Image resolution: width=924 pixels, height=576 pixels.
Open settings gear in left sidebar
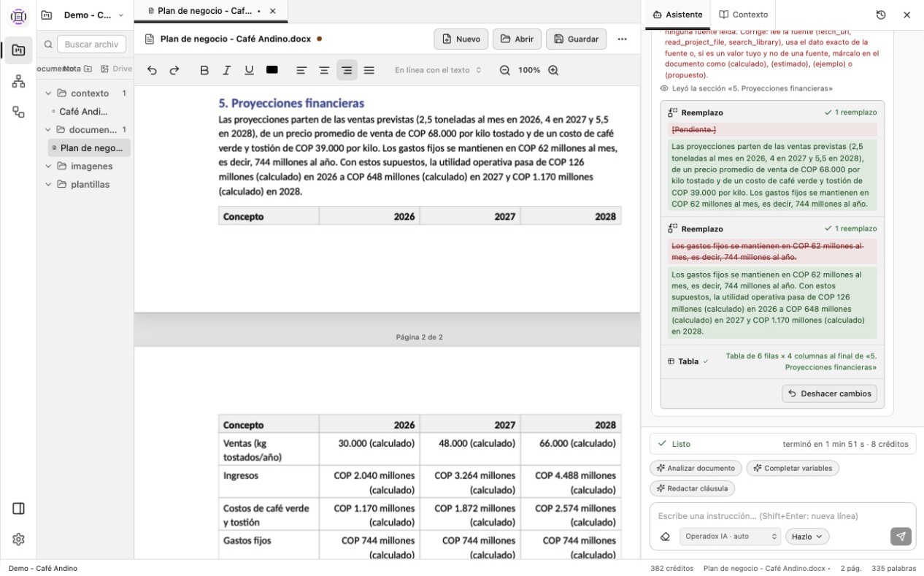(x=19, y=539)
